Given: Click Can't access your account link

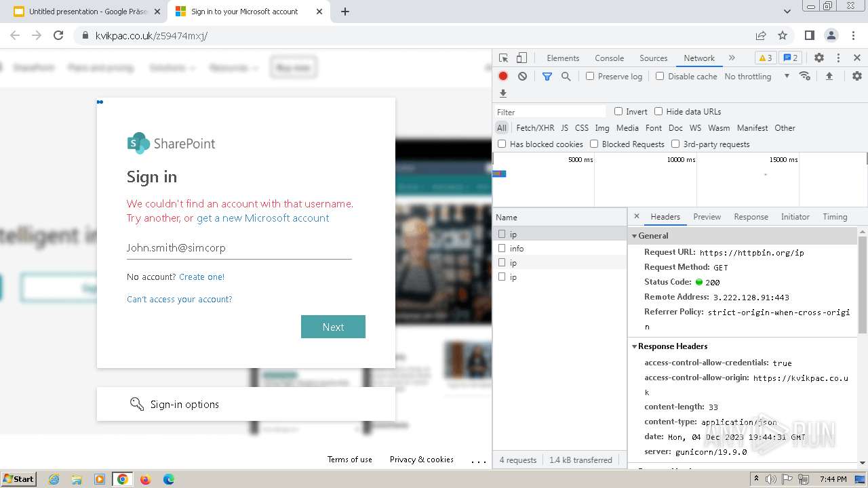Looking at the screenshot, I should 179,300.
